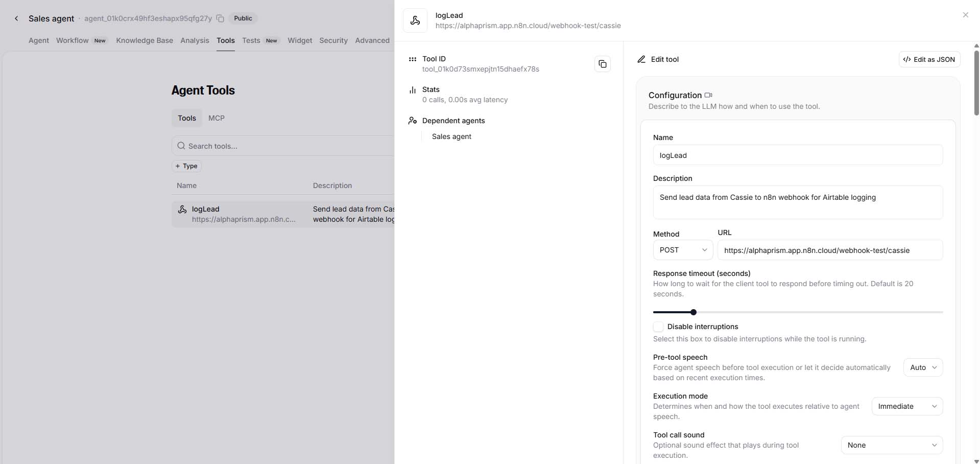The width and height of the screenshot is (980, 464).
Task: Click the Search tools input field
Action: click(x=282, y=146)
